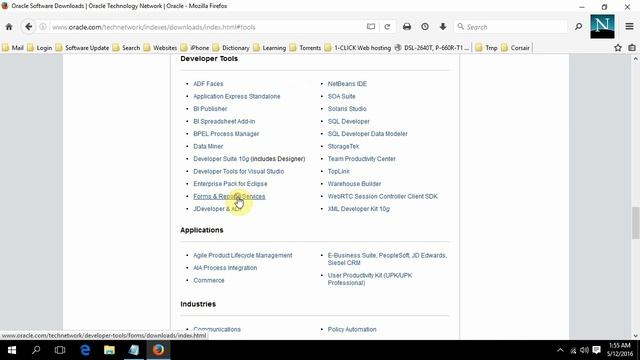Open the Windows Start menu
Screen dimensions: 640x360
point(12,350)
